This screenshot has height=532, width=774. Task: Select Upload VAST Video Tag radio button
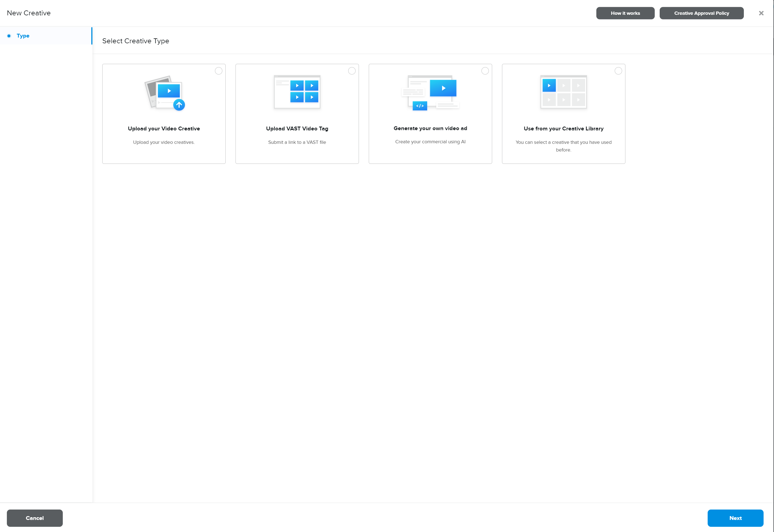coord(352,71)
